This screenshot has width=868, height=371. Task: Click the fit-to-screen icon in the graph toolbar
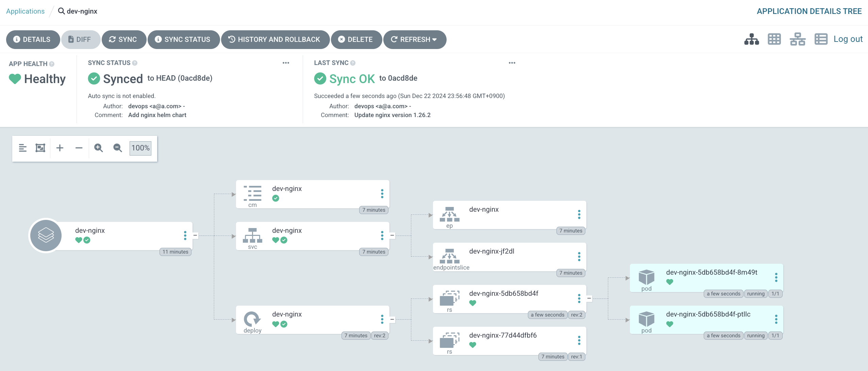[40, 148]
